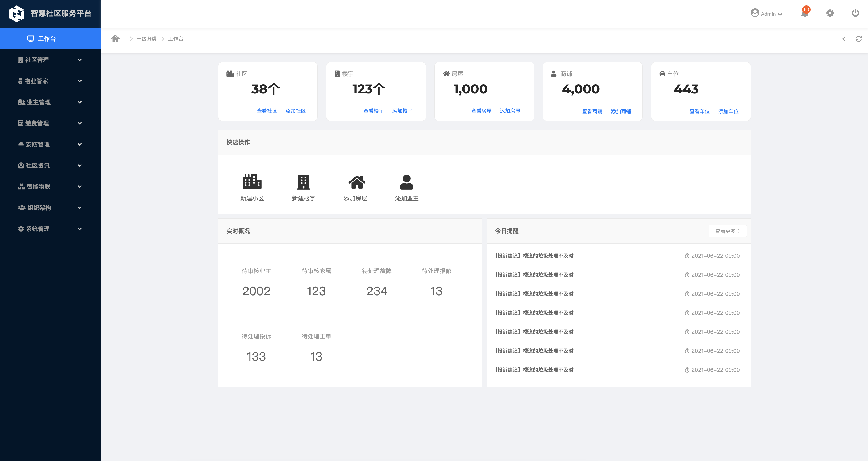The height and width of the screenshot is (461, 868).
Task: Click the 业主管理 sidebar icon
Action: click(x=21, y=102)
